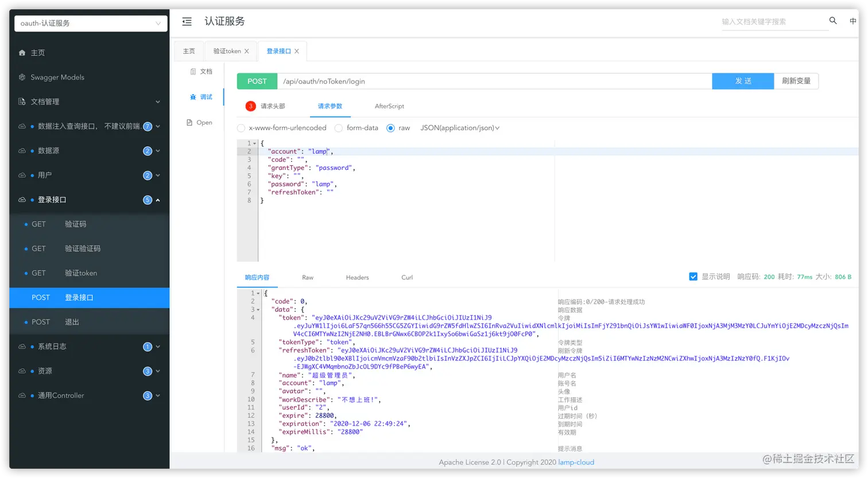Image resolution: width=868 pixels, height=478 pixels.
Task: Click the POST method button
Action: [257, 81]
